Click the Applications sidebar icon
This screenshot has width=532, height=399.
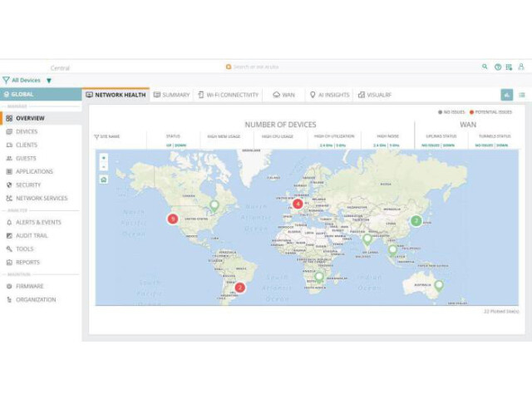click(x=9, y=171)
